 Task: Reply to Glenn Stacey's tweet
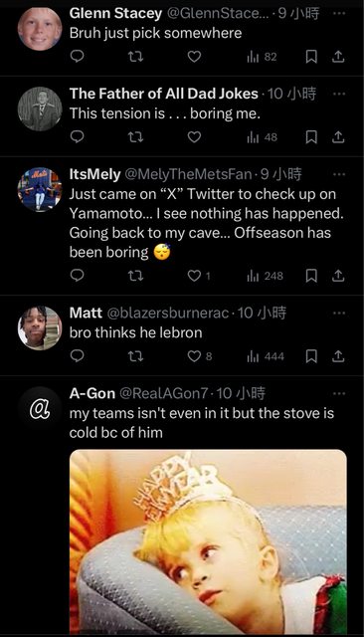[x=77, y=57]
